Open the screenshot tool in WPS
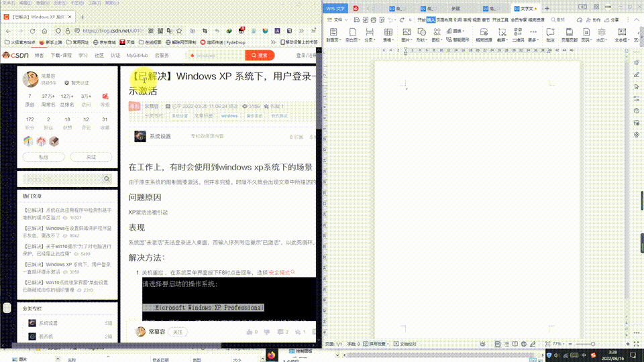644x362 pixels. tap(502, 35)
